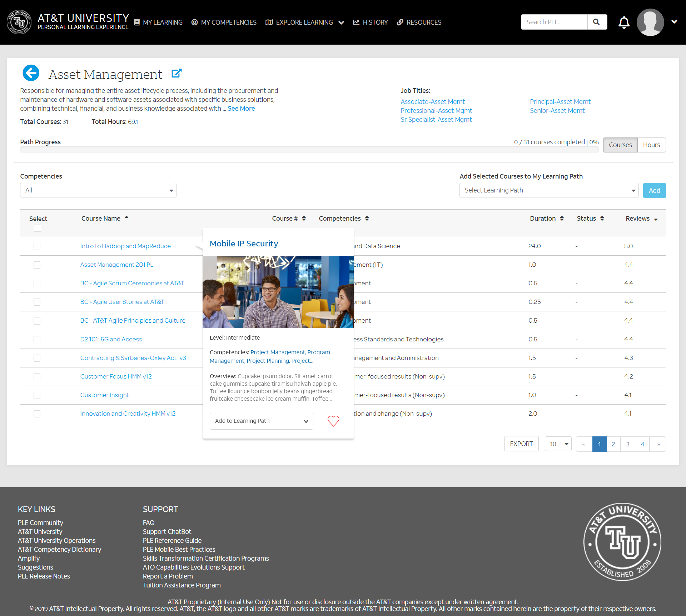Open Professional-Asset Mgmt job title
This screenshot has height=616, width=686.
point(436,111)
